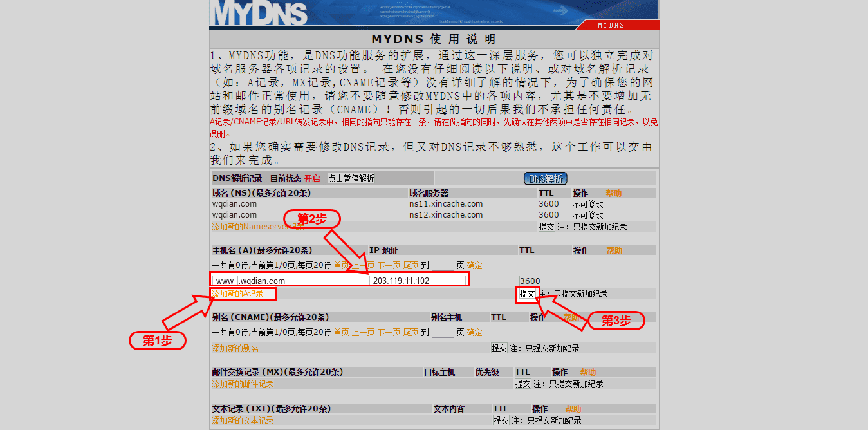Click TTL 3600 in the ns12.xincache.com row
The height and width of the screenshot is (430, 868).
(x=549, y=215)
